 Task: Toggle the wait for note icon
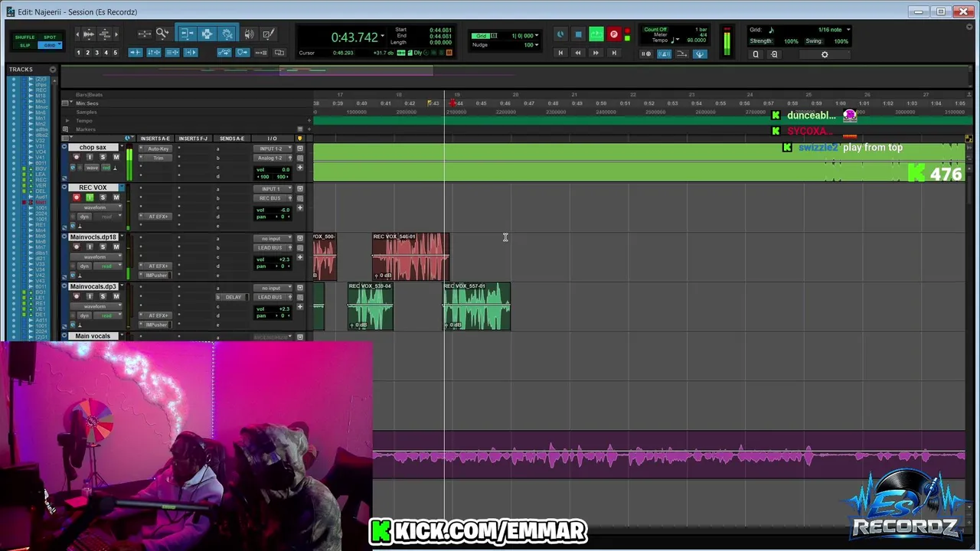click(646, 54)
